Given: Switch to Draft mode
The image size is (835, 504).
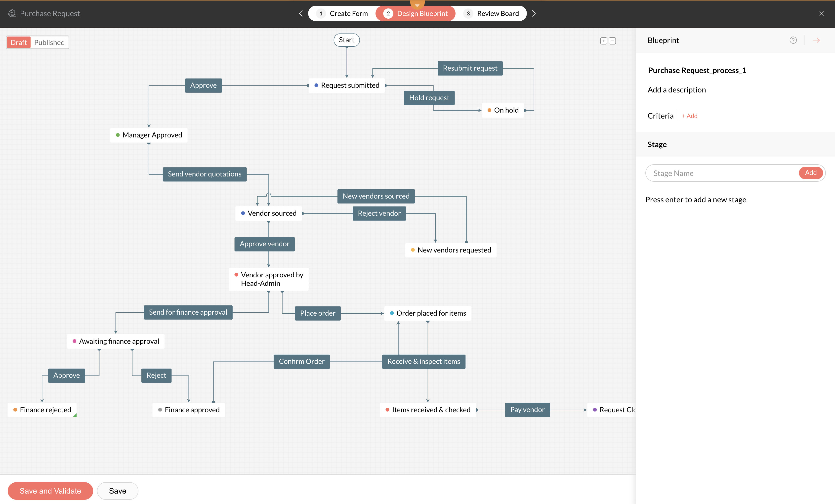Looking at the screenshot, I should [x=19, y=42].
